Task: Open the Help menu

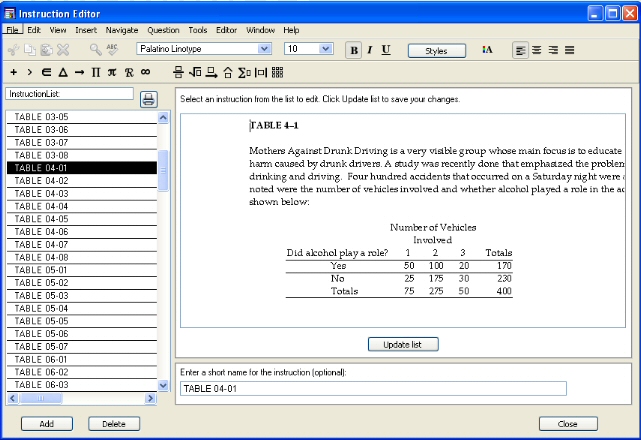Action: pos(291,30)
